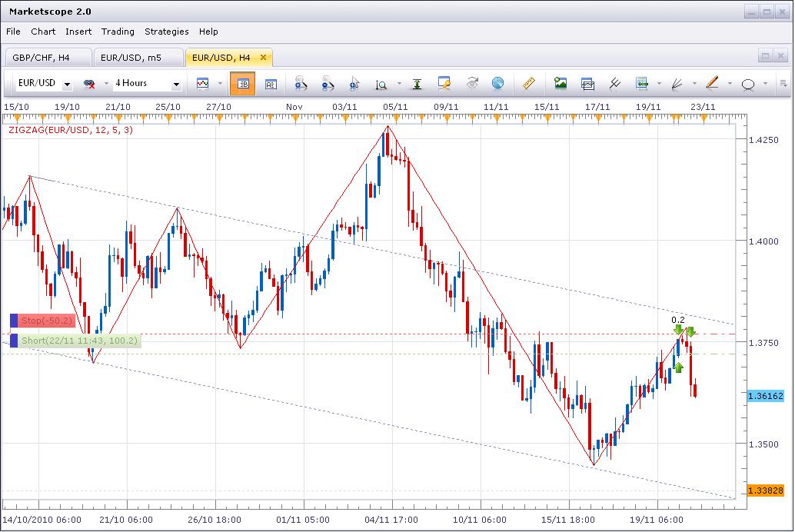Open the EUR/USD symbol dropdown
The width and height of the screenshot is (795, 532).
point(68,84)
